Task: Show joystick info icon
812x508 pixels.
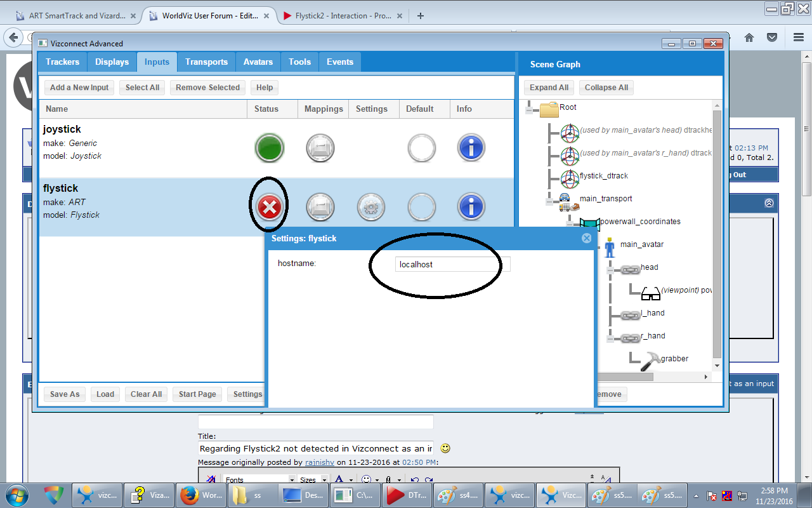Action: click(471, 149)
